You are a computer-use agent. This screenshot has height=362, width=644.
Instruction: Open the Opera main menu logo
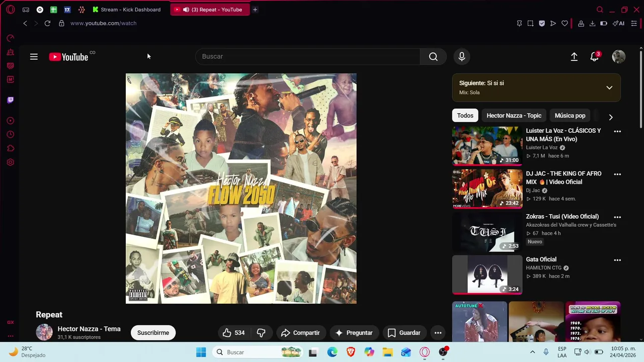point(11,10)
